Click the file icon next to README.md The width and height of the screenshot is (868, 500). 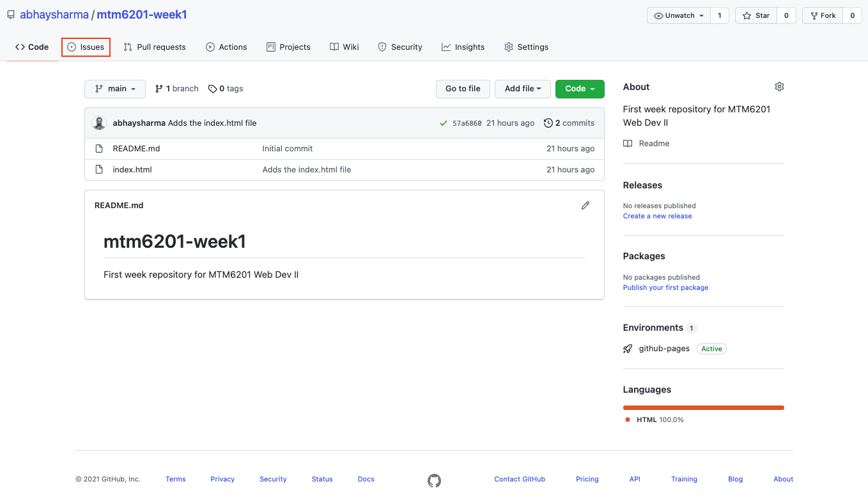[99, 149]
